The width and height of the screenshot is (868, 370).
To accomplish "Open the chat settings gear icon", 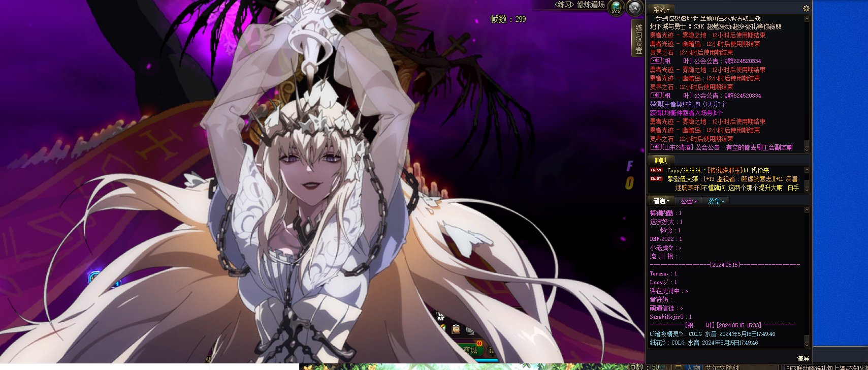I will (x=806, y=9).
